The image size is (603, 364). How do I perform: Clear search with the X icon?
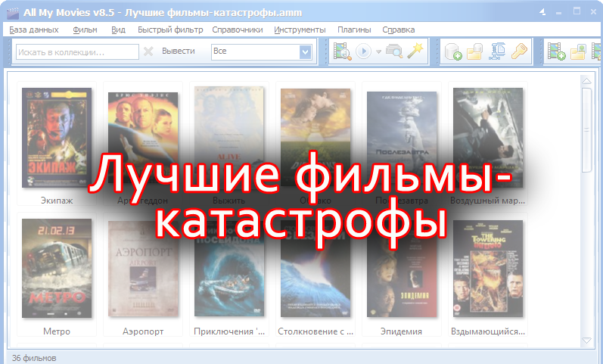coord(148,51)
